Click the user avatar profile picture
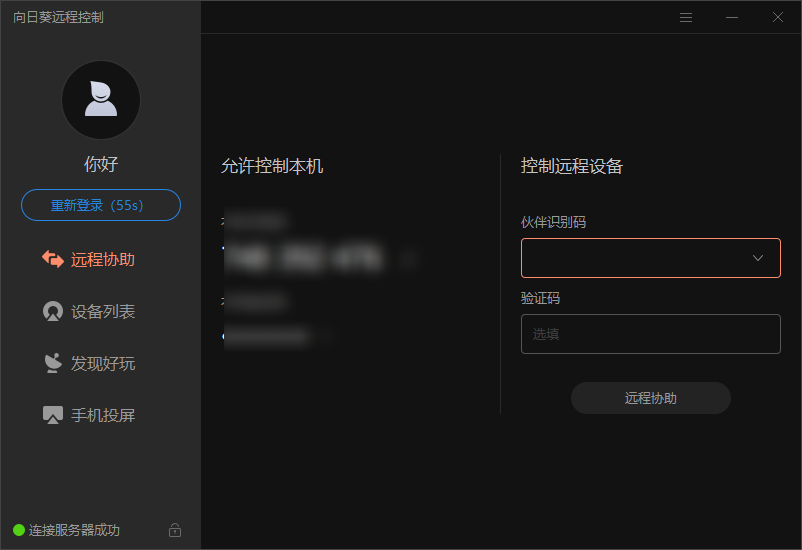The image size is (802, 550). (101, 100)
